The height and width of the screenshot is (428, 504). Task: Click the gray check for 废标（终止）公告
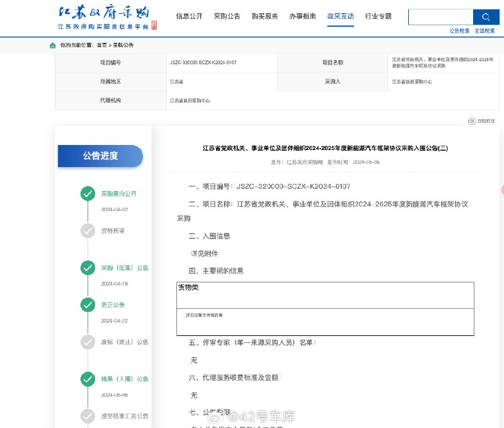click(88, 342)
